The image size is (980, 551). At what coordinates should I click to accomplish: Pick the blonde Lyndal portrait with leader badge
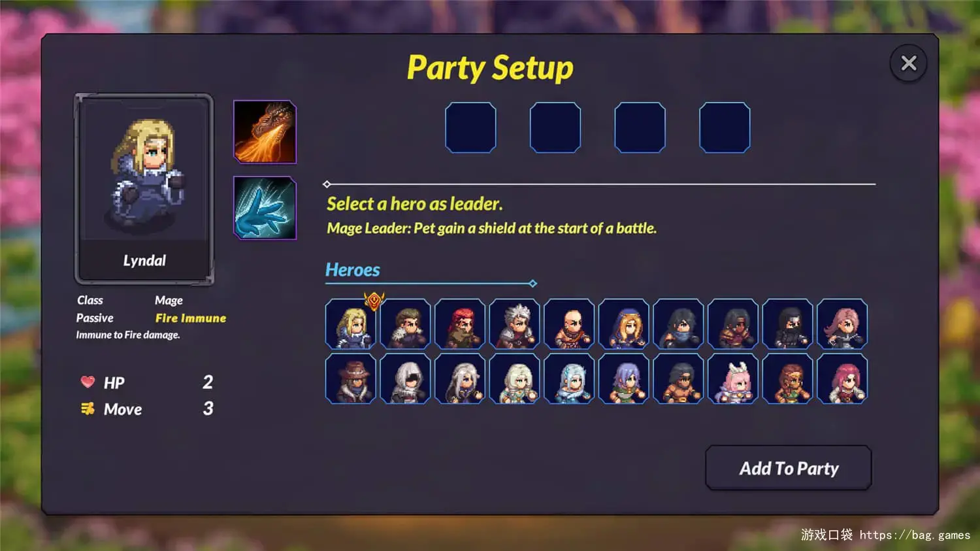[x=351, y=324]
